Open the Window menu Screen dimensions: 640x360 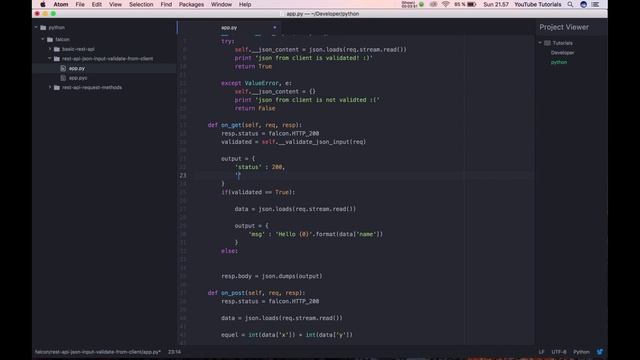(221, 4)
